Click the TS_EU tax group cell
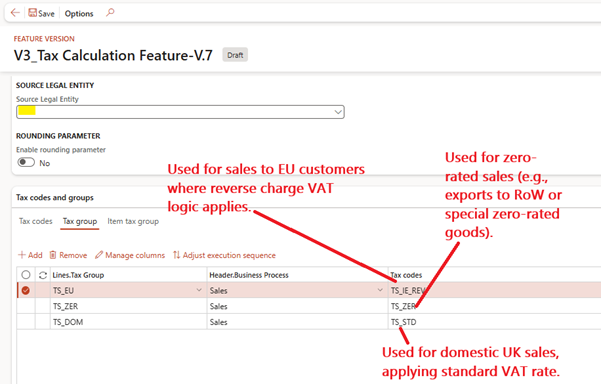Viewport: 601px width, 384px height. (128, 290)
